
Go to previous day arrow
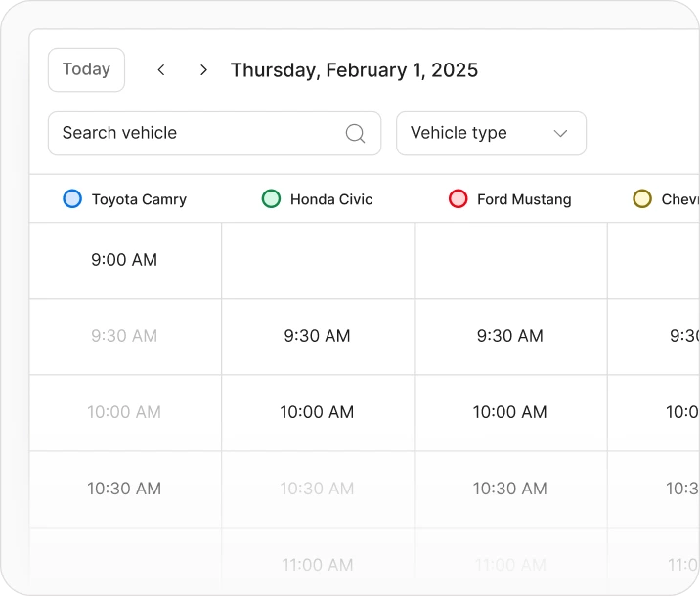coord(161,70)
